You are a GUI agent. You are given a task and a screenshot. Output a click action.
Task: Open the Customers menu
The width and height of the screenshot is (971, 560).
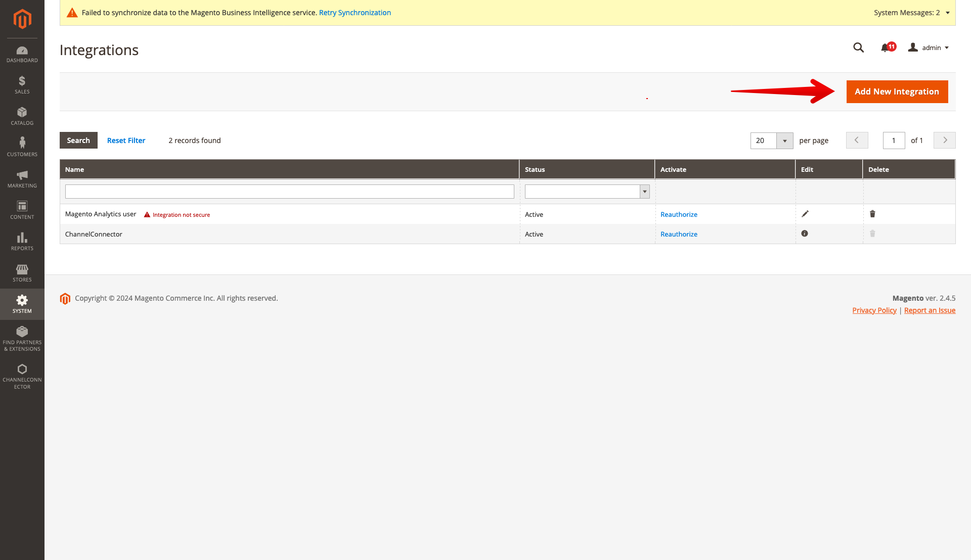(x=22, y=148)
